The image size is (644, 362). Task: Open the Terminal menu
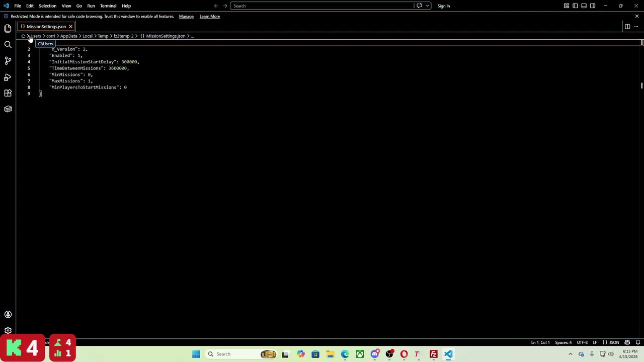click(108, 6)
